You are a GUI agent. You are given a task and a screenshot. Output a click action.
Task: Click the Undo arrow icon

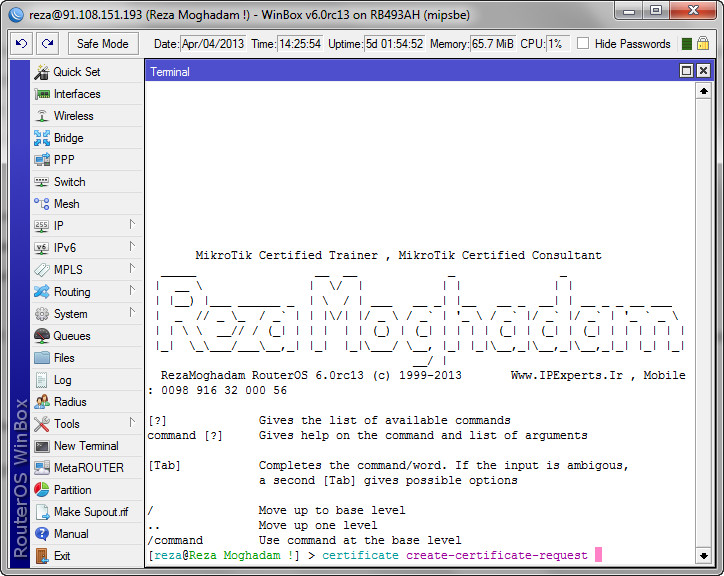[21, 43]
